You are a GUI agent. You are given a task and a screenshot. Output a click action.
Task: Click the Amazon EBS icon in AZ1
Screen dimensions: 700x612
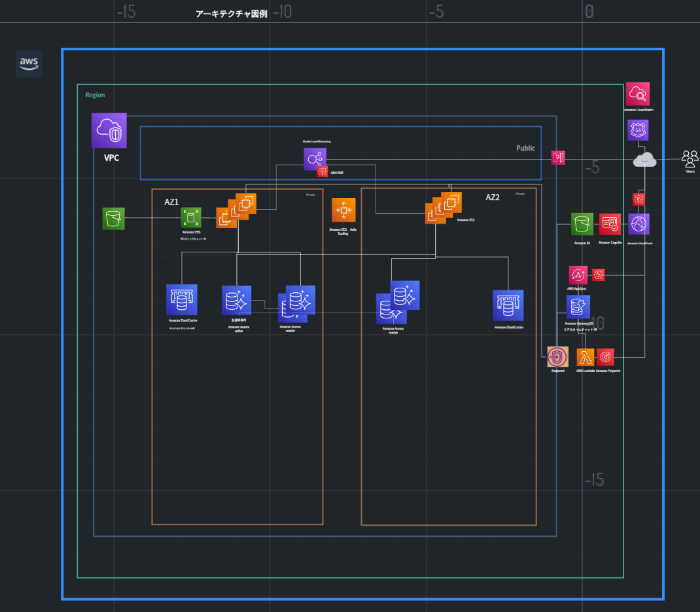coord(190,218)
